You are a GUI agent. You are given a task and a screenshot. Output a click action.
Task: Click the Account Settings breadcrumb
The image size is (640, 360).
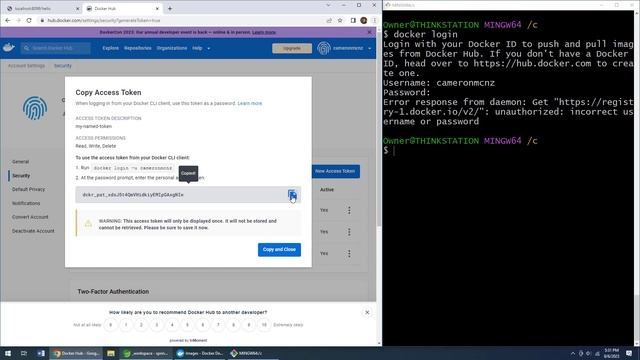click(26, 66)
